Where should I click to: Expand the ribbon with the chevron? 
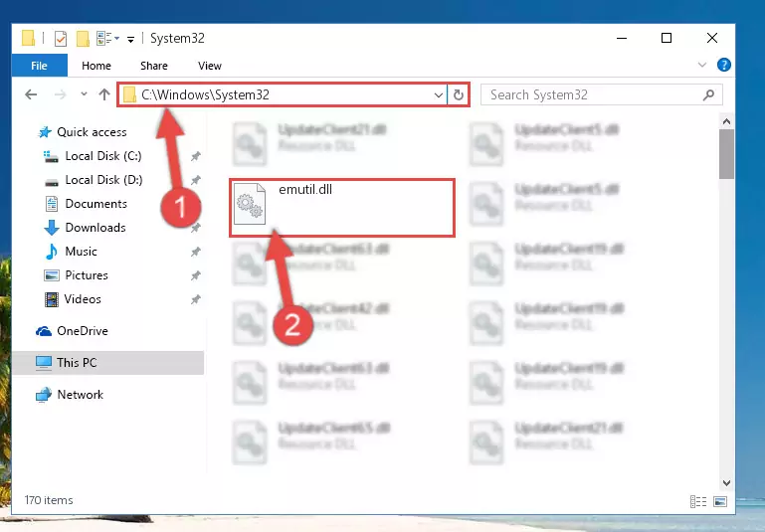click(702, 65)
